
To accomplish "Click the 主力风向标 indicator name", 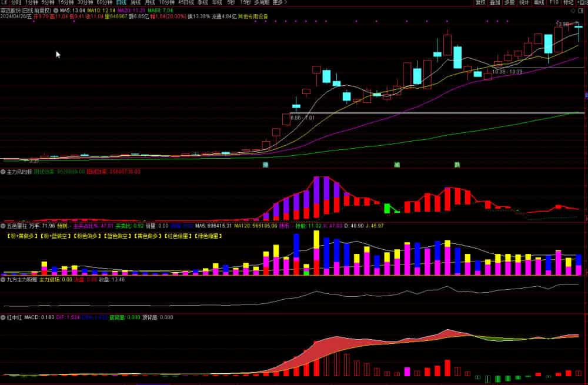I will (19, 172).
